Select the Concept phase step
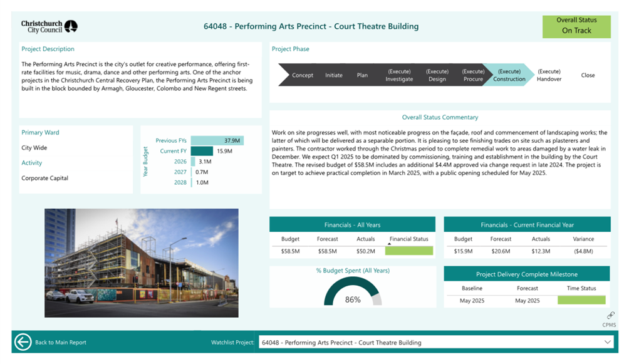The width and height of the screenshot is (629, 364). [302, 75]
